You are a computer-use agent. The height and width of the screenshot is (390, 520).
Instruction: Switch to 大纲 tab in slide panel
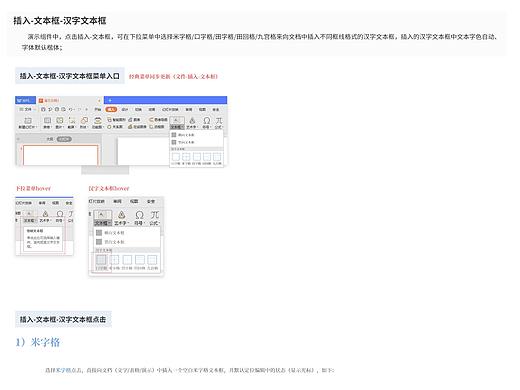(x=50, y=139)
